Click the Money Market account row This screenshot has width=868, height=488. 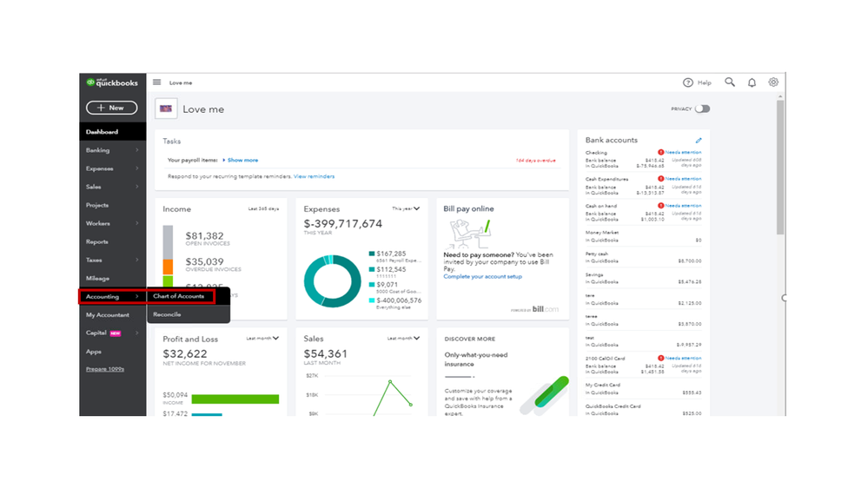(x=643, y=236)
